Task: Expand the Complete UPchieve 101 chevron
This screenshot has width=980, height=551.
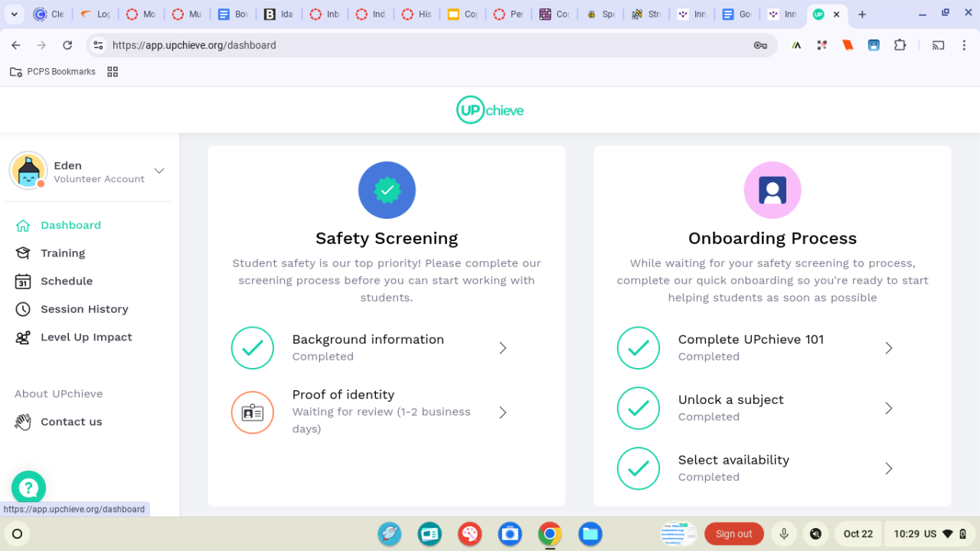Action: pos(889,348)
